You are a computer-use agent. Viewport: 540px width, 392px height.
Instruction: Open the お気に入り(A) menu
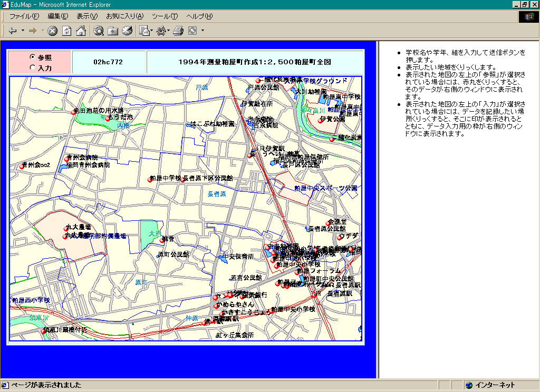[124, 16]
